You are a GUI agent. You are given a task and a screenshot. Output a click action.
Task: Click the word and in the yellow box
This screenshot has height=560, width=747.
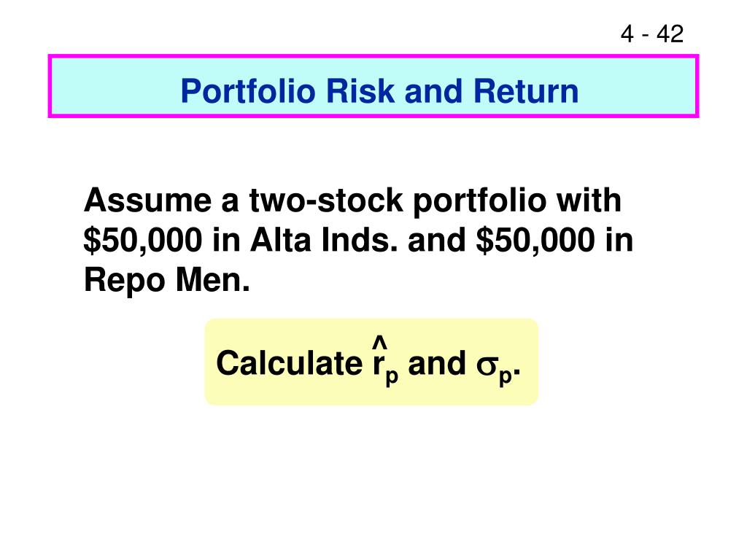pyautogui.click(x=437, y=363)
